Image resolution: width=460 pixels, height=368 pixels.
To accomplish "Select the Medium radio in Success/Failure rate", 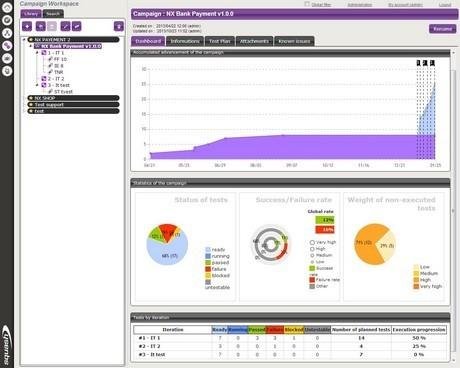I will point(312,255).
